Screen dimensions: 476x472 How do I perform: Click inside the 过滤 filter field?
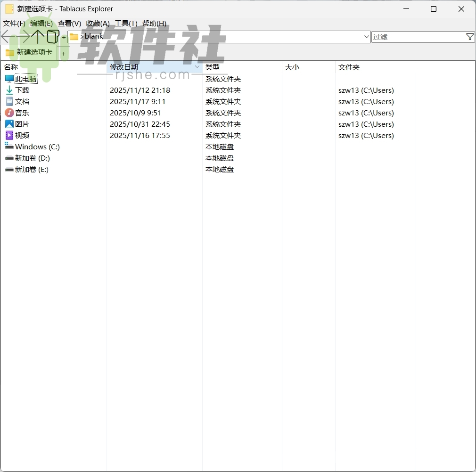pyautogui.click(x=410, y=36)
